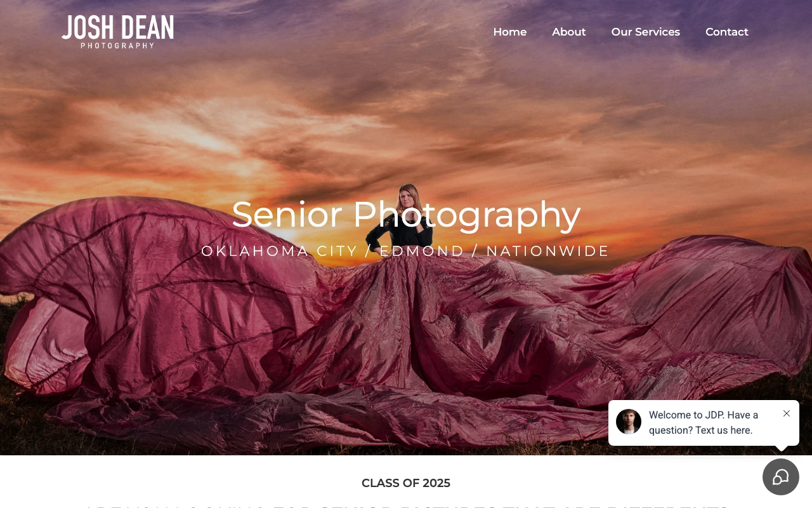
Task: Open the About page
Action: point(569,32)
